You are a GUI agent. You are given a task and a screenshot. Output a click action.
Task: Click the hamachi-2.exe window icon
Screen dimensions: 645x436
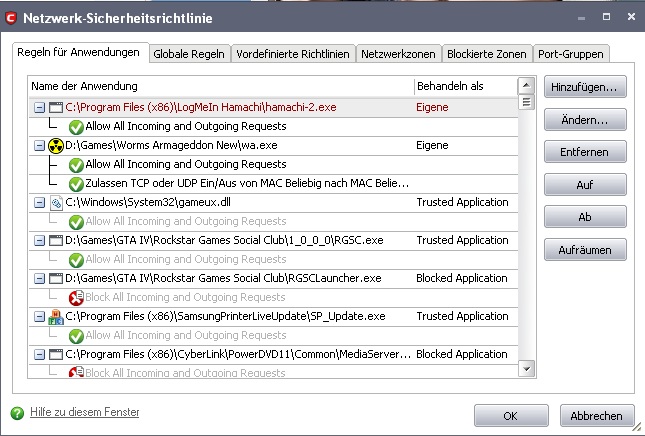(56, 108)
